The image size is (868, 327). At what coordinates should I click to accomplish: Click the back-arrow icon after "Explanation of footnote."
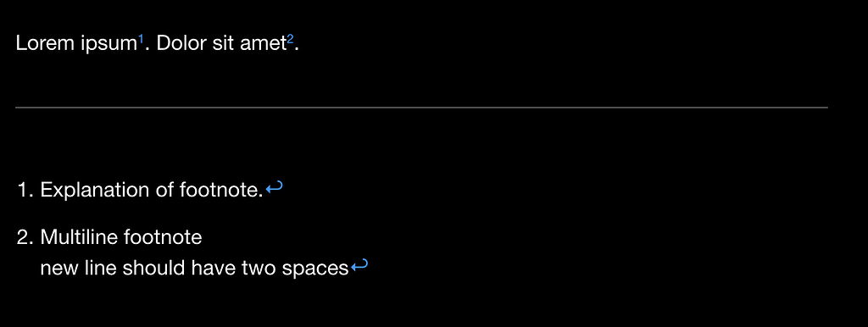click(x=274, y=189)
